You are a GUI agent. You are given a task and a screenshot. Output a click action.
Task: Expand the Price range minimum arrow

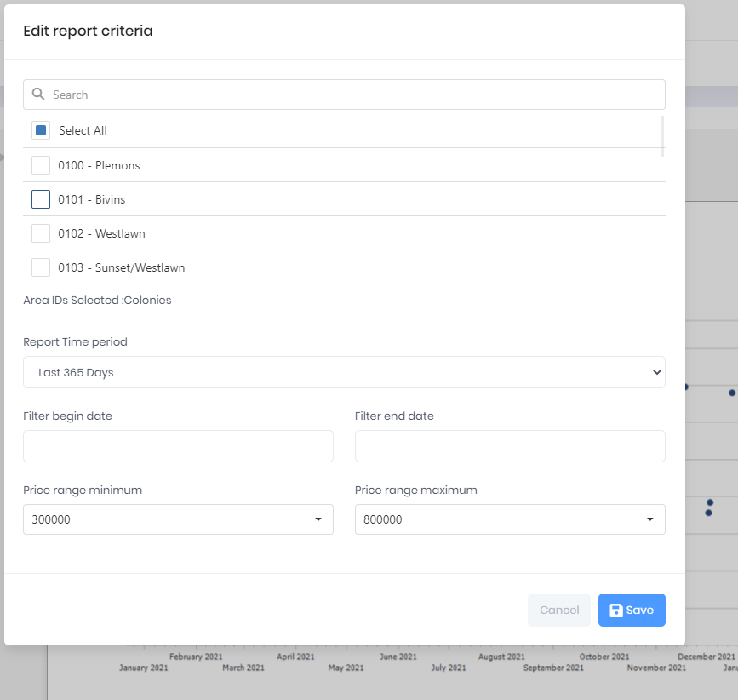[318, 519]
